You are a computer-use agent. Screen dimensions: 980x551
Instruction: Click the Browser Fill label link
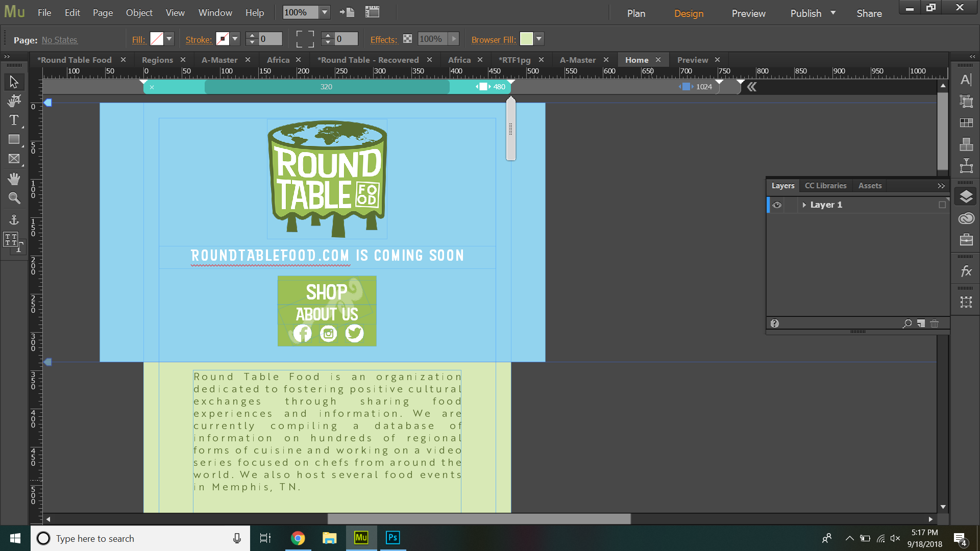click(x=494, y=40)
